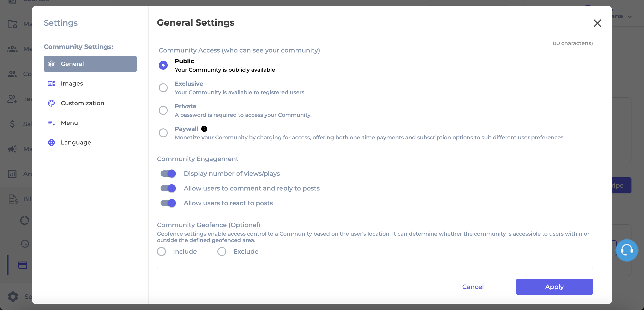Open the support headset chat bubble
644x310 pixels.
627,250
